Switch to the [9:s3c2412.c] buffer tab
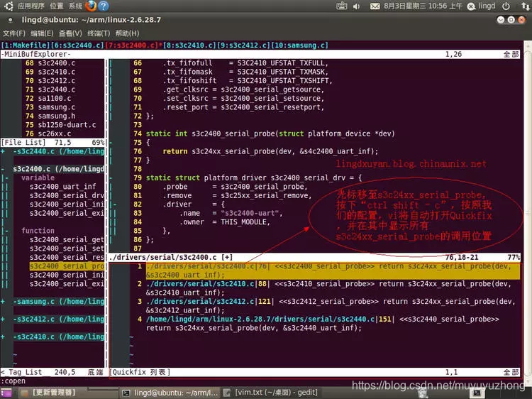This screenshot has width=532, height=399. click(243, 45)
